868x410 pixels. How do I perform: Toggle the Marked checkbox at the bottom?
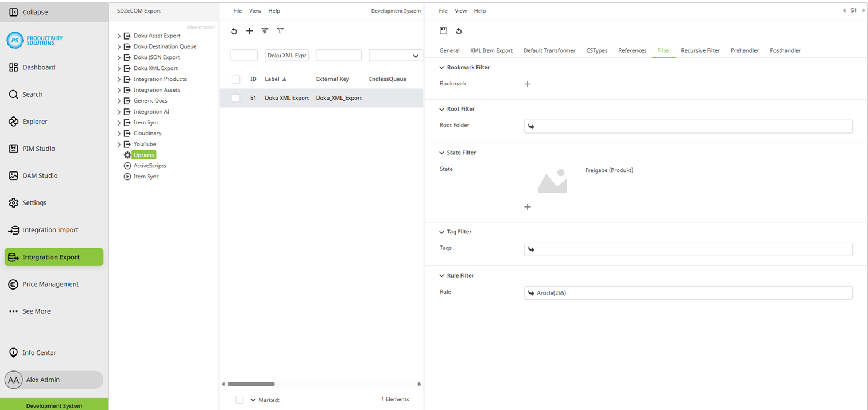pyautogui.click(x=239, y=400)
